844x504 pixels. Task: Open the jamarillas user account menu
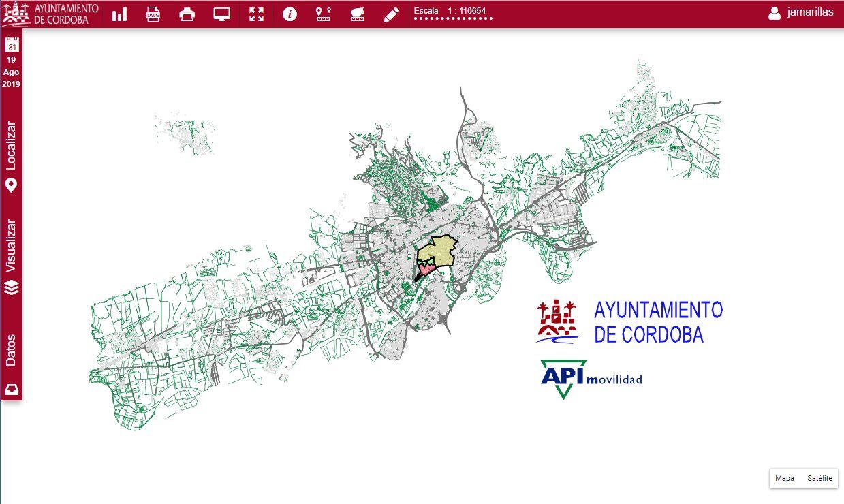click(801, 13)
